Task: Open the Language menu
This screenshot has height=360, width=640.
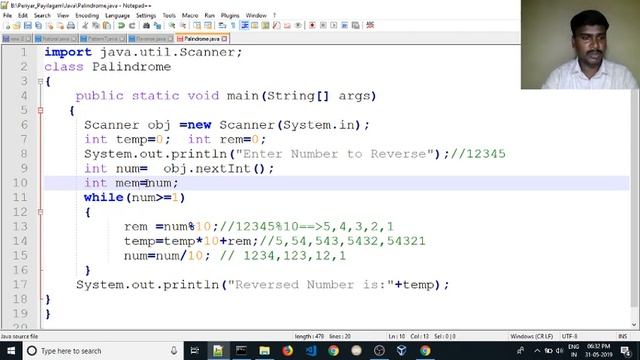Action: (117, 15)
